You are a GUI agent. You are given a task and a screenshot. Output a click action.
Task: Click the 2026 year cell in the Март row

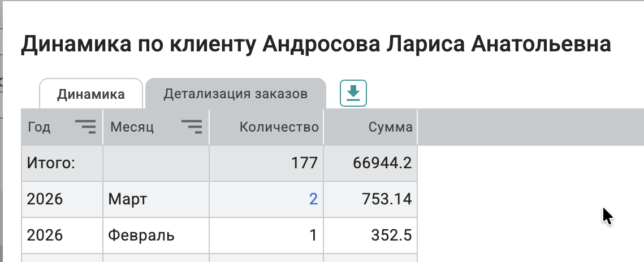tap(45, 199)
